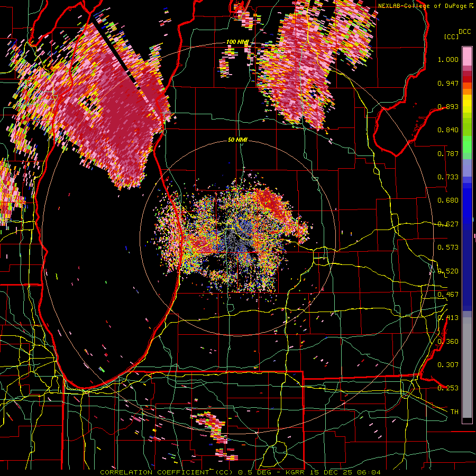
Task: Click the TH threshold label on legend
Action: (454, 412)
